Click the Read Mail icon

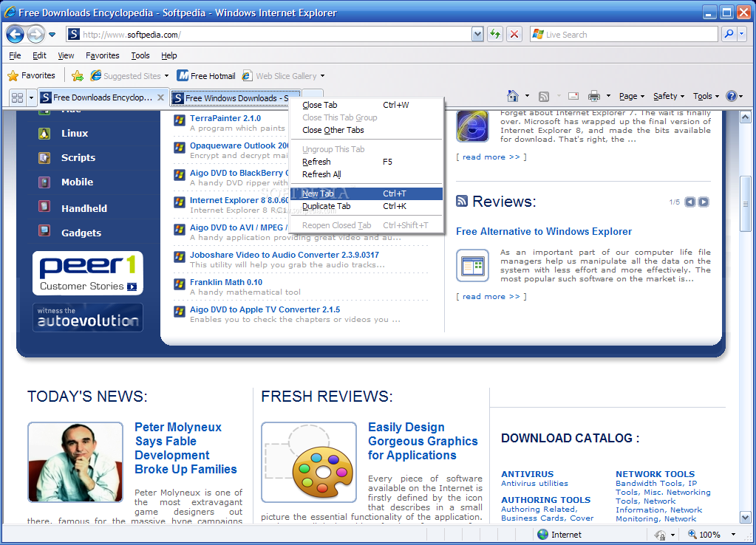coord(573,96)
